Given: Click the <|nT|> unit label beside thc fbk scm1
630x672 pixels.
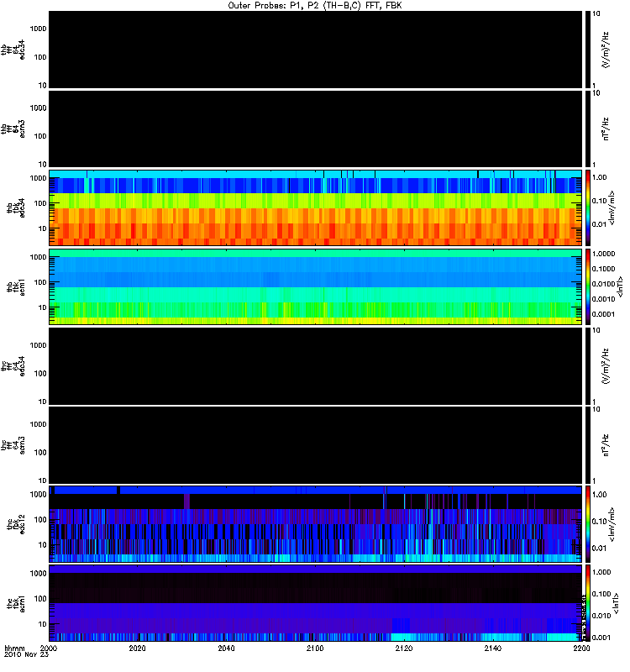Looking at the screenshot, I should point(617,603).
